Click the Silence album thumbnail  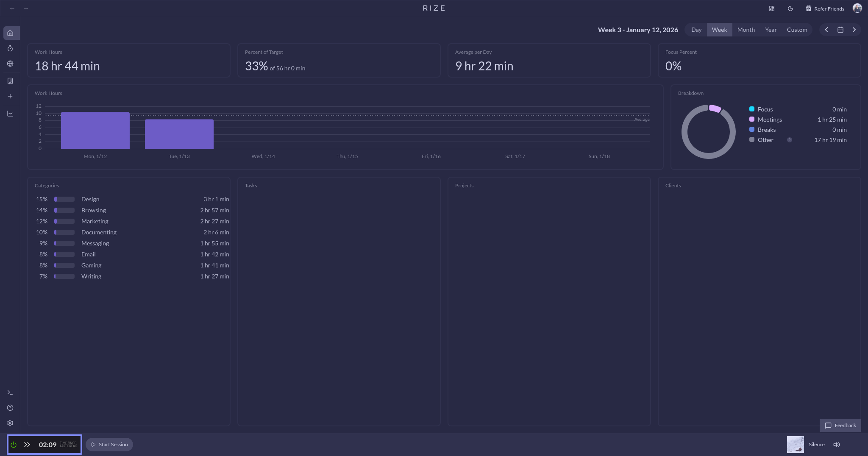pyautogui.click(x=795, y=445)
